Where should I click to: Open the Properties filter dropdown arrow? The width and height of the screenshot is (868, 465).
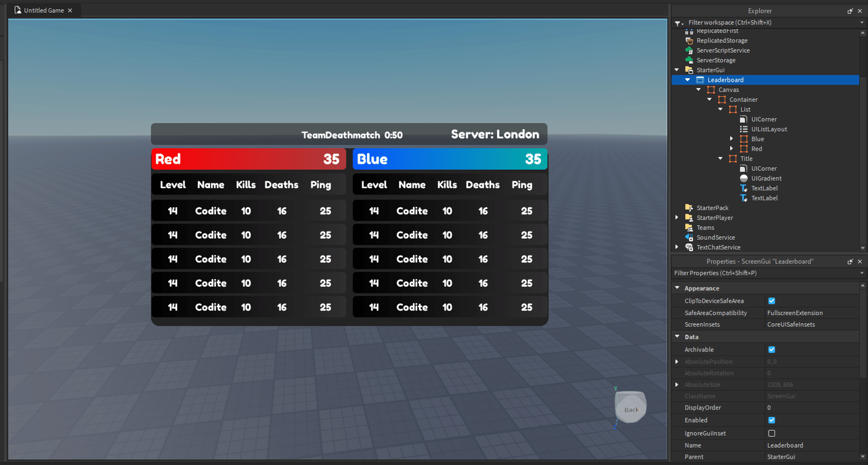(x=862, y=273)
